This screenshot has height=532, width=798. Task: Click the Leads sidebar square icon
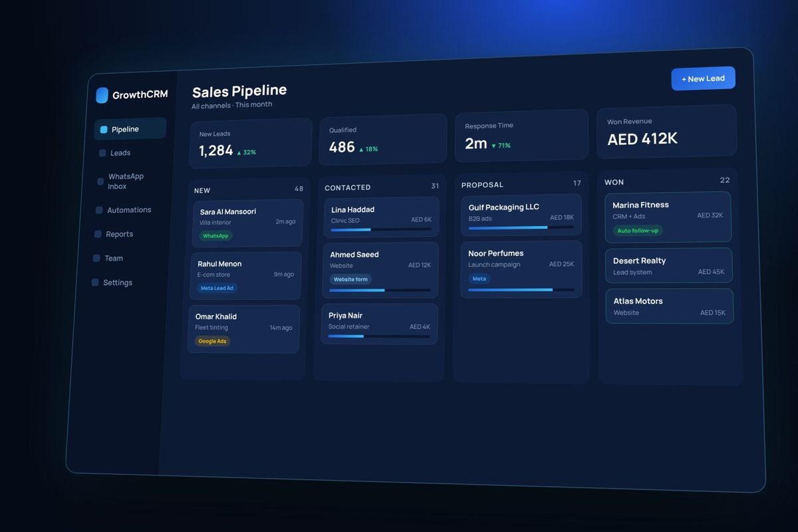[102, 153]
